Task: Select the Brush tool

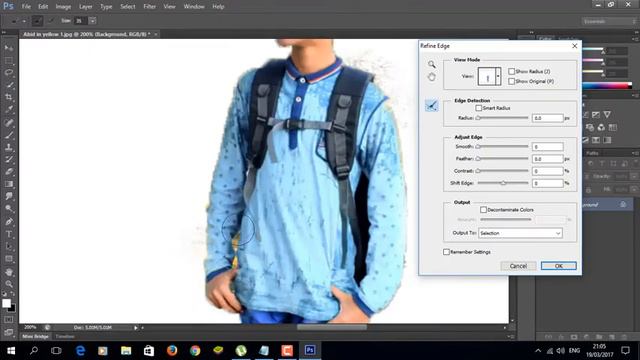Action: click(9, 135)
